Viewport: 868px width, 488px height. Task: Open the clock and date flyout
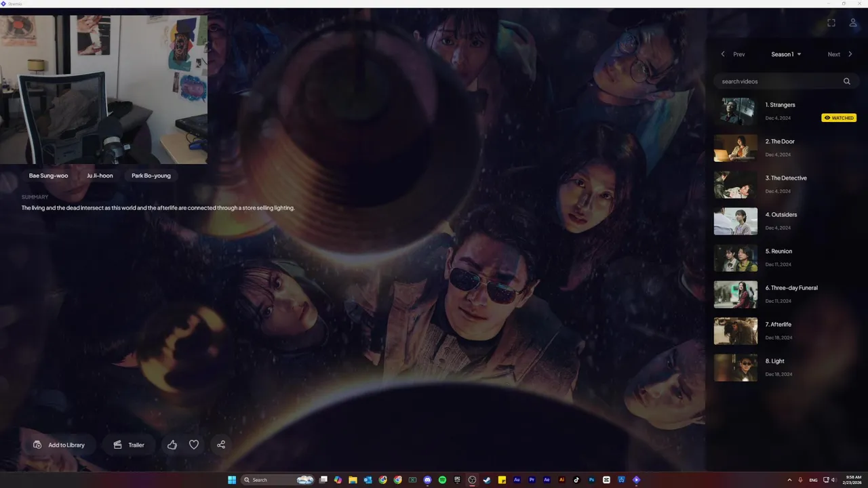[851, 480]
